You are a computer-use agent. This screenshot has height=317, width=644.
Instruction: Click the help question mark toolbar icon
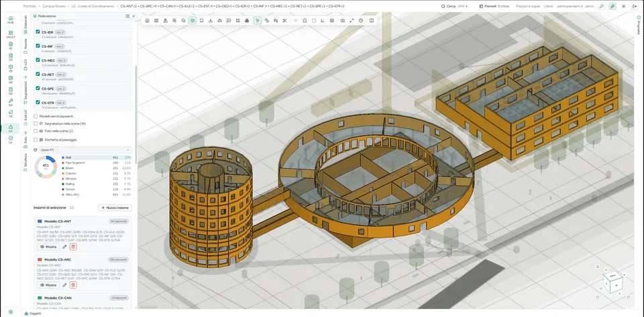tap(361, 21)
